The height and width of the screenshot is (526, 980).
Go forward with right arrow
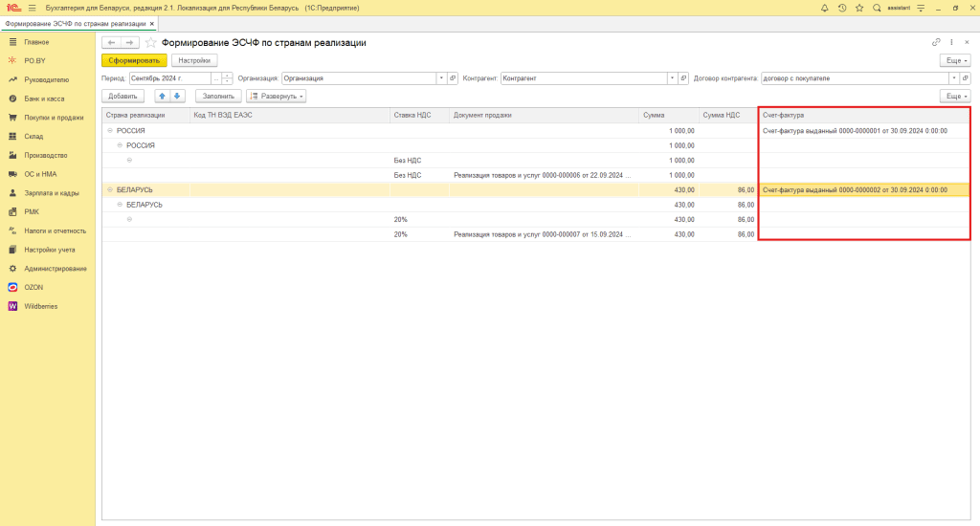[129, 42]
